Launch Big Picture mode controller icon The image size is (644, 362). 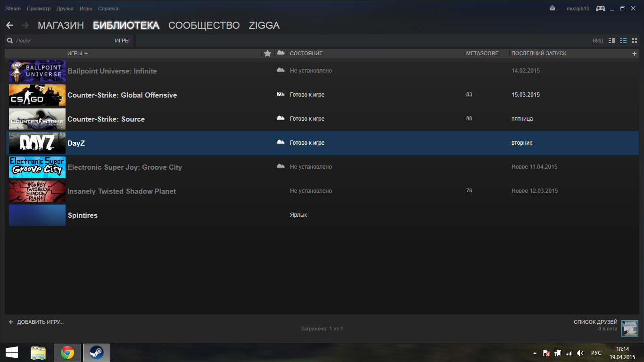[601, 8]
